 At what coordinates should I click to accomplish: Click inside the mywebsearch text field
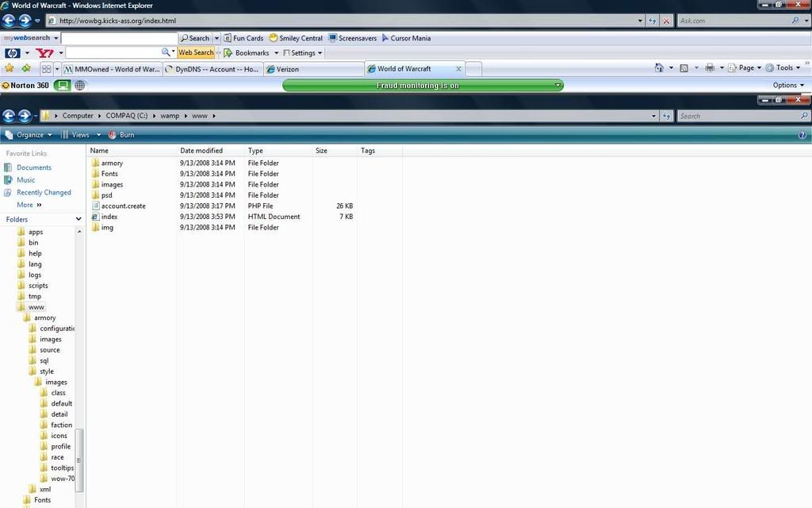click(x=119, y=38)
